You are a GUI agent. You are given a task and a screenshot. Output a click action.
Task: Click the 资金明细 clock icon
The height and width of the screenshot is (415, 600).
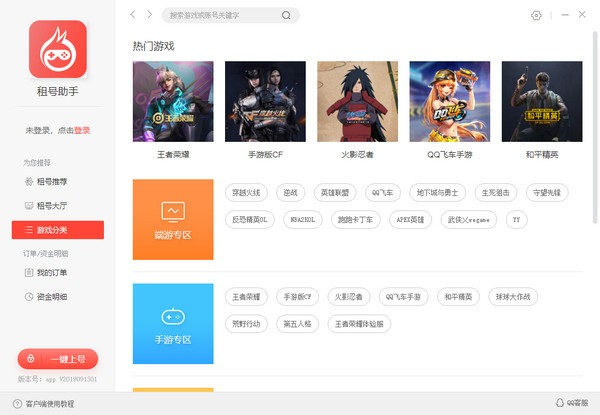pos(29,297)
